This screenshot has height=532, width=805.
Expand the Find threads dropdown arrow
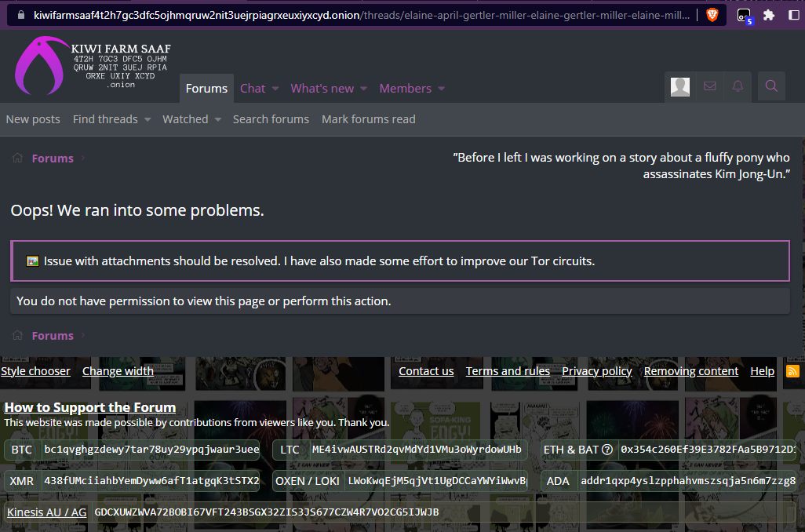pos(148,119)
